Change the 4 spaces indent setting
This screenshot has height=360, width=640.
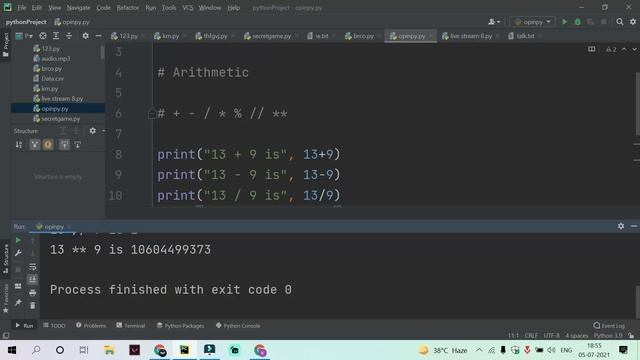pos(576,335)
